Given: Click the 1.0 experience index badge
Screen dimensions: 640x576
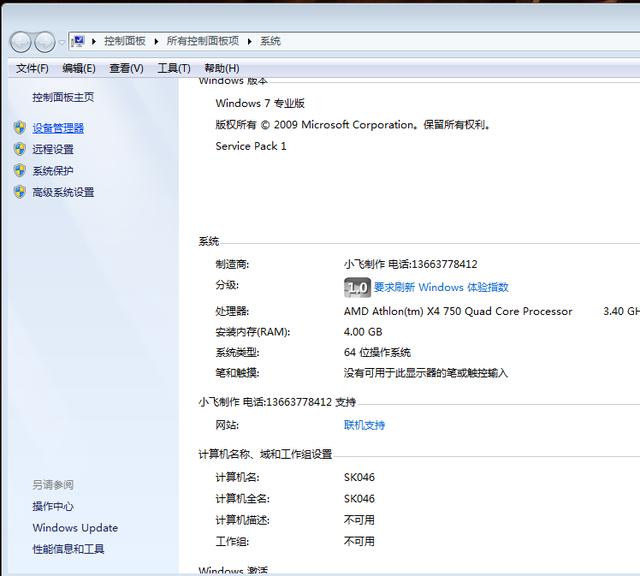Looking at the screenshot, I should [x=357, y=287].
